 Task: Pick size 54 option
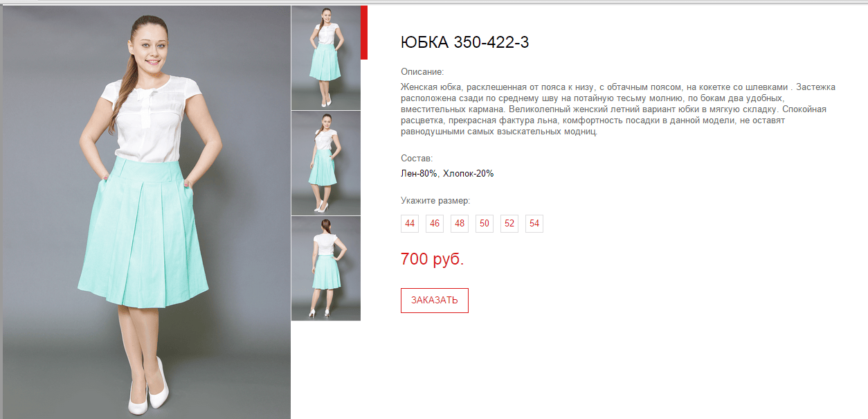534,224
